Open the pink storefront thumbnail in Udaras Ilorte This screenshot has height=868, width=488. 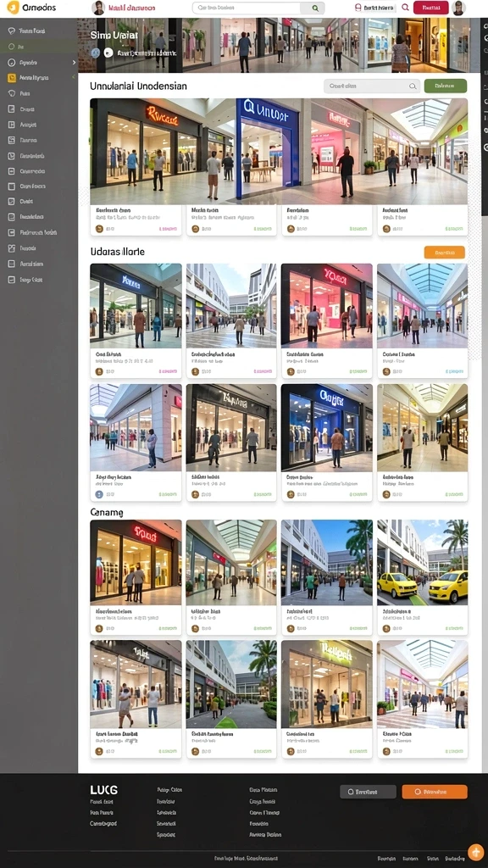point(326,305)
